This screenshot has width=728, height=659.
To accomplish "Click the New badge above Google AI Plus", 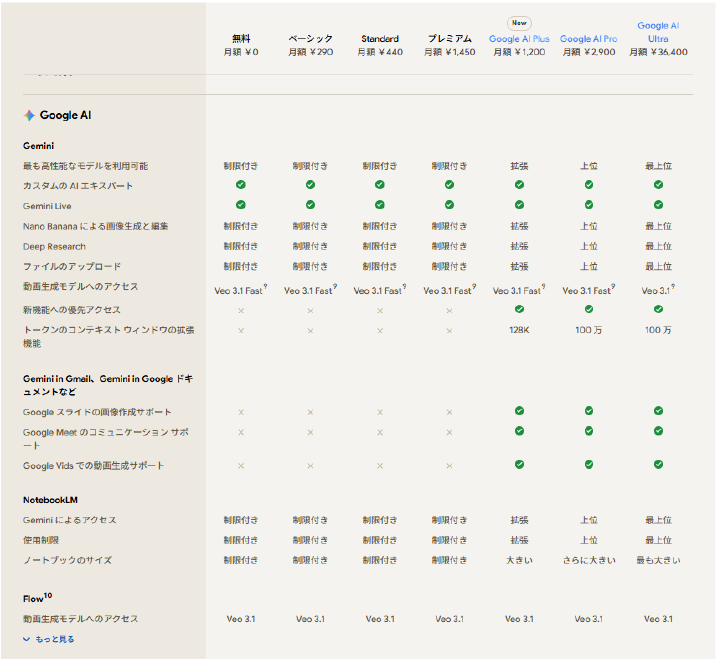I will coord(519,23).
